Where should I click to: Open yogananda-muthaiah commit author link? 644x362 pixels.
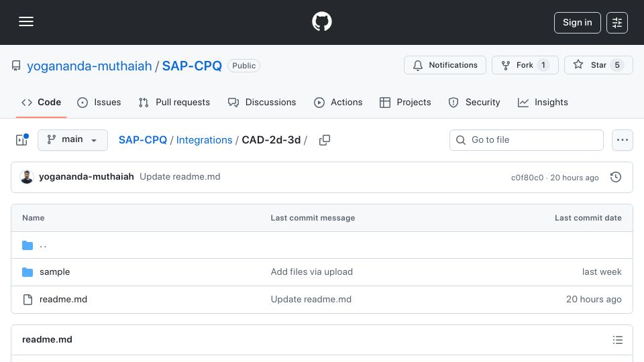pyautogui.click(x=87, y=176)
